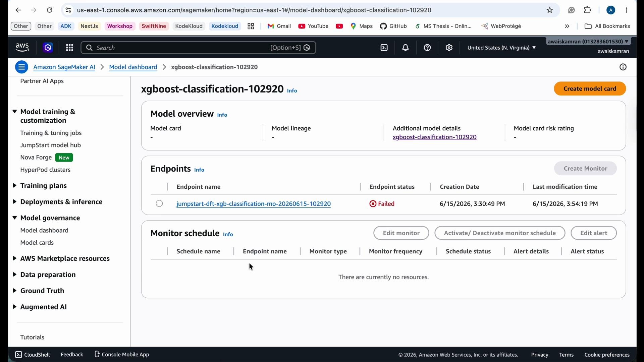Open the notifications bell
The height and width of the screenshot is (362, 644).
[406, 48]
